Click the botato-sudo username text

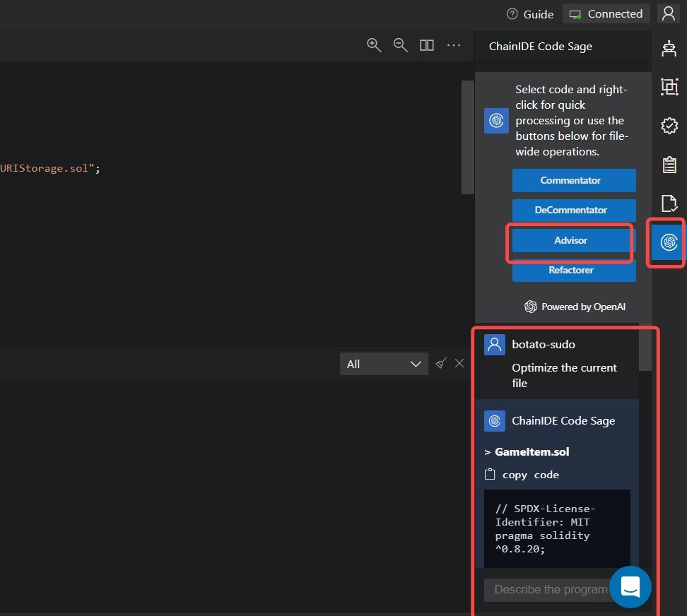click(x=544, y=345)
